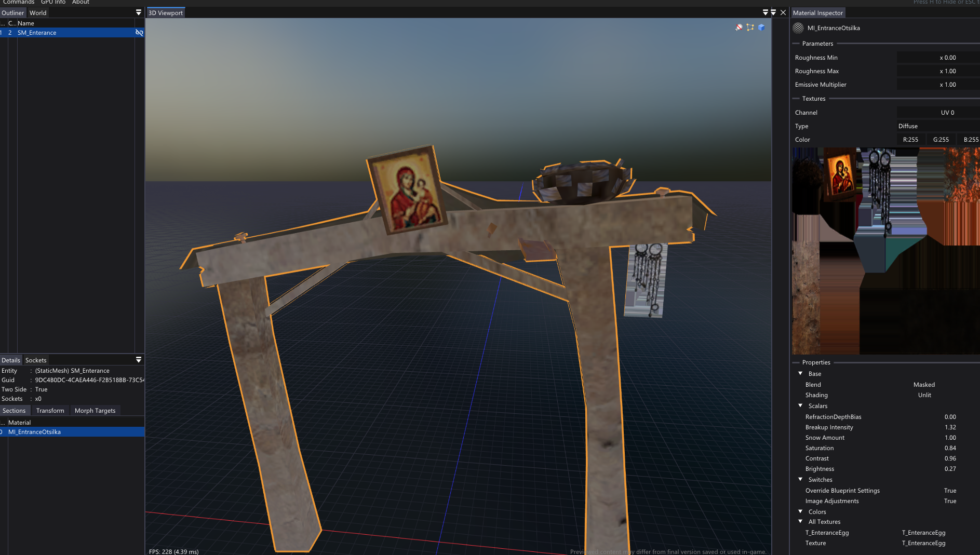This screenshot has height=555, width=980.
Task: Click the Blend mode Masked value
Action: tap(924, 385)
